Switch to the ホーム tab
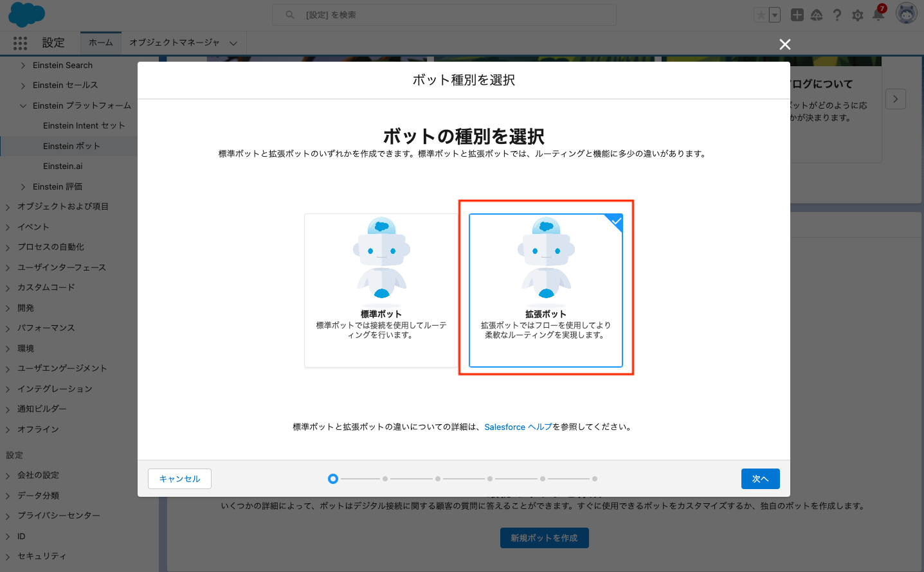 tap(100, 43)
